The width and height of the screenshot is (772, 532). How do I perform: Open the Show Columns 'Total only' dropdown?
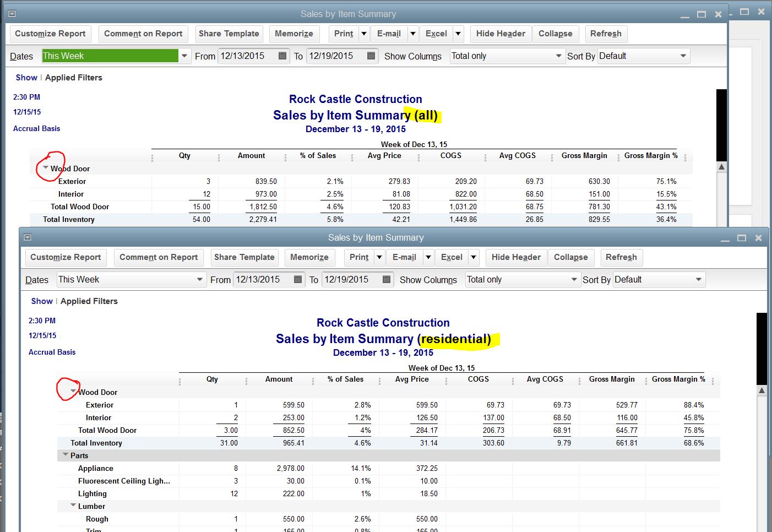click(558, 56)
